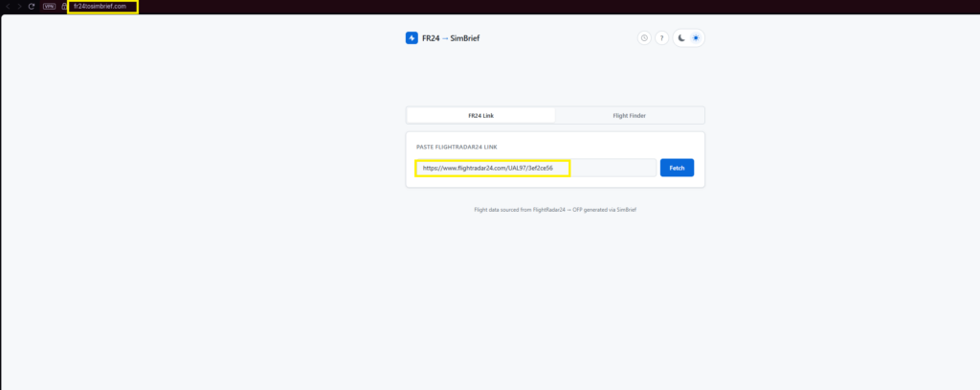Select the FR24 Link tab

(480, 116)
